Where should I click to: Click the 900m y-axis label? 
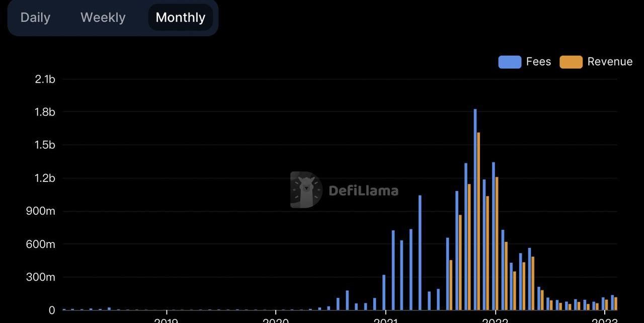click(41, 211)
